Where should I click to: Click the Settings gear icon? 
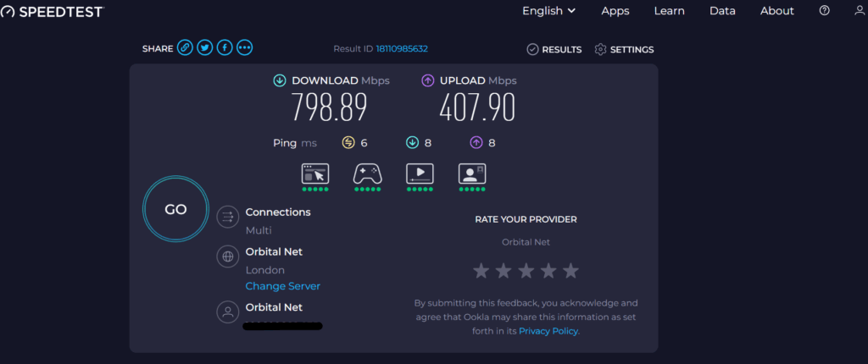(601, 50)
